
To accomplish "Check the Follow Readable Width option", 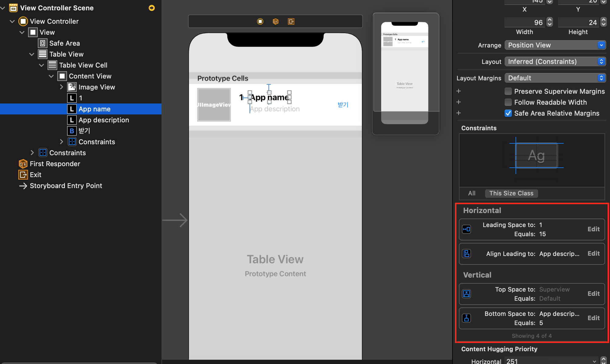I will [508, 102].
